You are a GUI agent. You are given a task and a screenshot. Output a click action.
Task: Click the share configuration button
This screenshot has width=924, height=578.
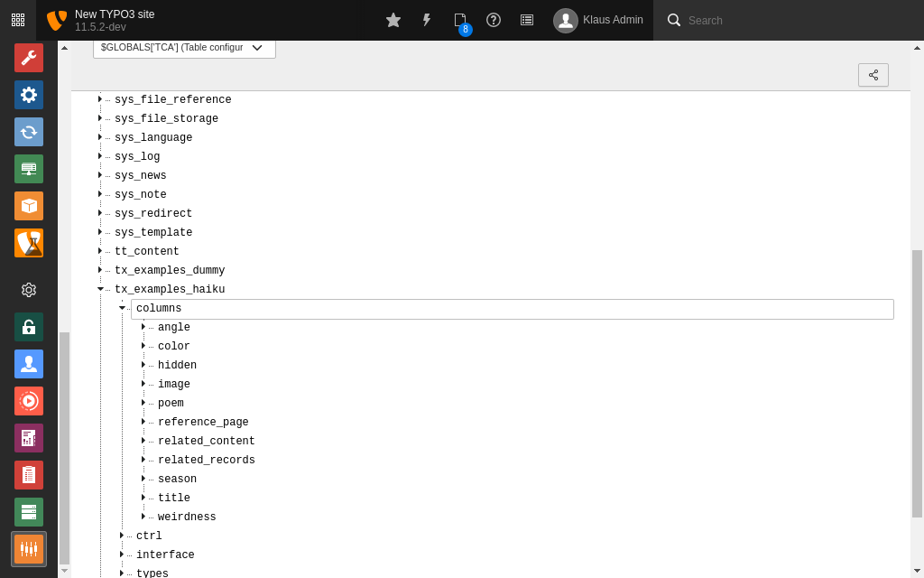[x=873, y=75]
